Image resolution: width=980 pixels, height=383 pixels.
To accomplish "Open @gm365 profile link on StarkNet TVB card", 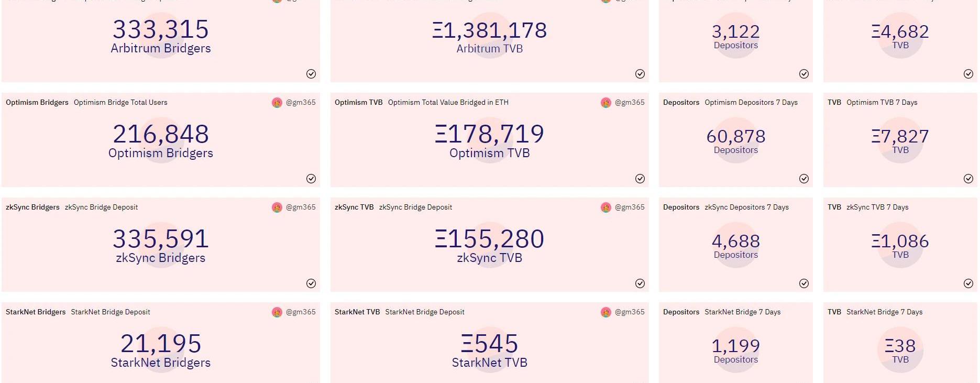I will tap(630, 312).
